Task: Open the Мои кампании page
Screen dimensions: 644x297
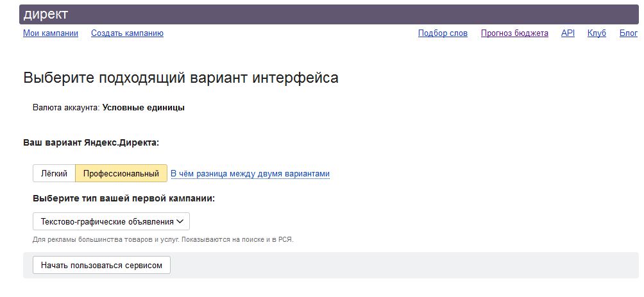Action: 51,33
